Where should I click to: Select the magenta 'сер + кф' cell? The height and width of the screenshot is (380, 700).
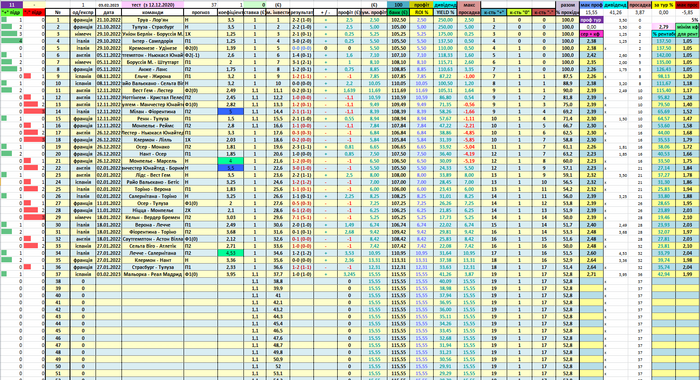pos(592,34)
